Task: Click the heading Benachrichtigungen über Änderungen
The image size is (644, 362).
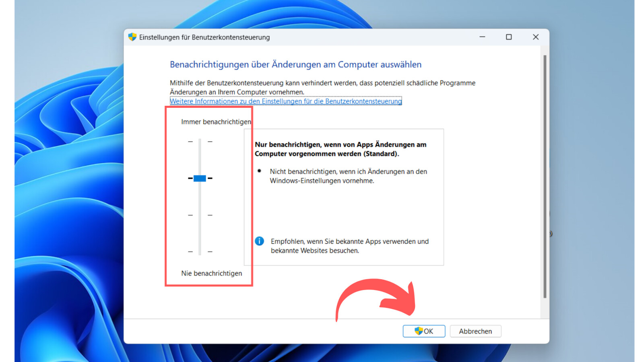Action: 295,64
